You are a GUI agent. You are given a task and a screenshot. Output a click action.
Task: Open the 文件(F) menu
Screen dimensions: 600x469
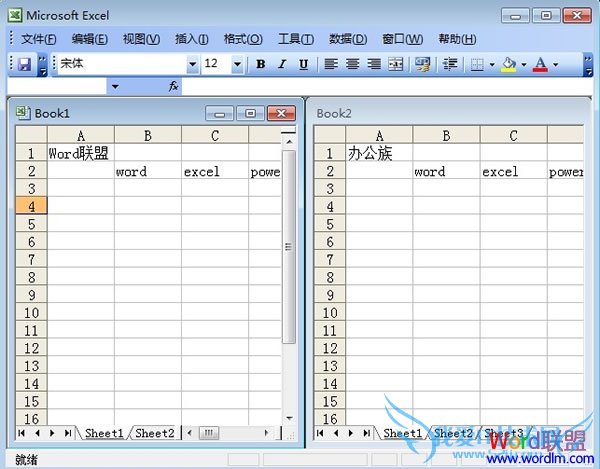click(39, 39)
